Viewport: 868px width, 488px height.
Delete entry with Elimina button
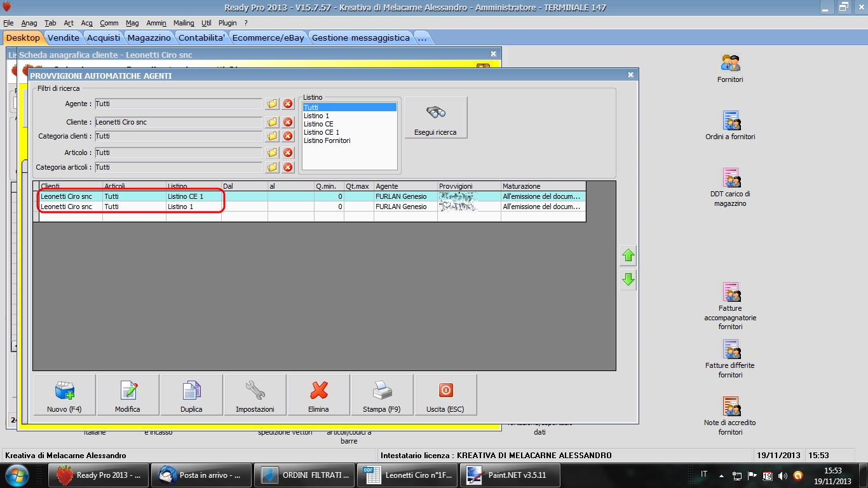[318, 395]
